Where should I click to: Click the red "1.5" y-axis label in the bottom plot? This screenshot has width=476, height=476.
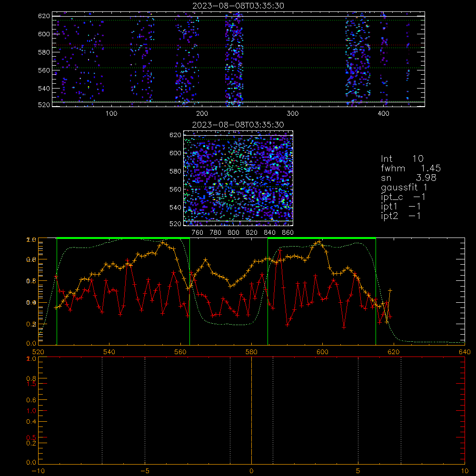pyautogui.click(x=31, y=384)
